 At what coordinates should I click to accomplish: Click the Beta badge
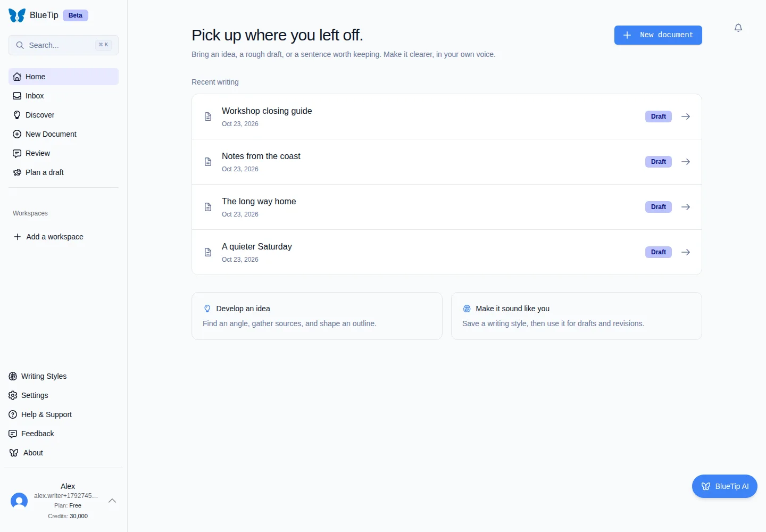coord(76,15)
